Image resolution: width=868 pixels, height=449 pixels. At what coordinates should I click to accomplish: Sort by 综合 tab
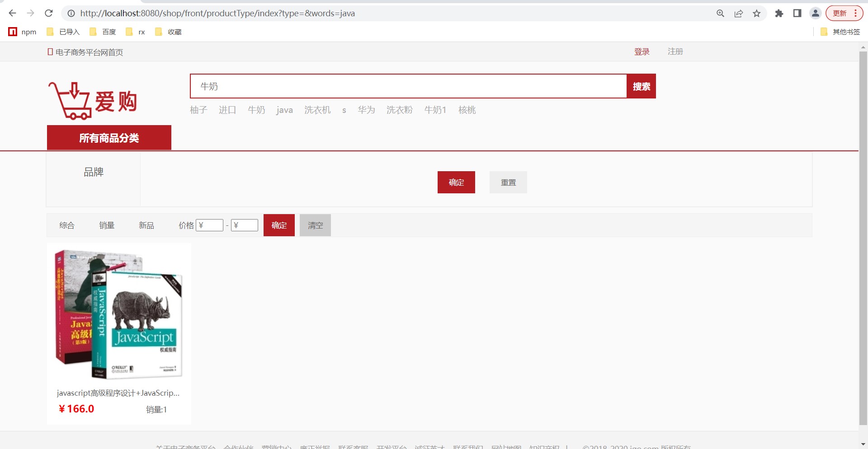pyautogui.click(x=67, y=225)
